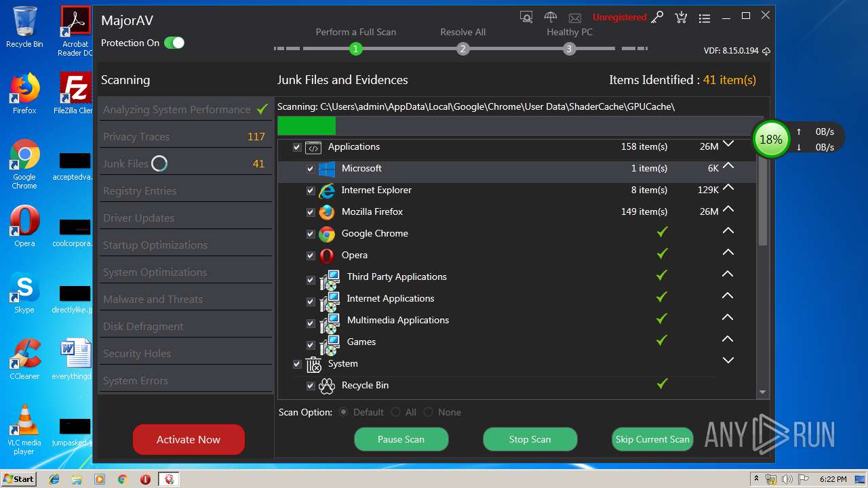This screenshot has height=488, width=868.
Task: Click the red Unregistered link
Action: (x=619, y=17)
